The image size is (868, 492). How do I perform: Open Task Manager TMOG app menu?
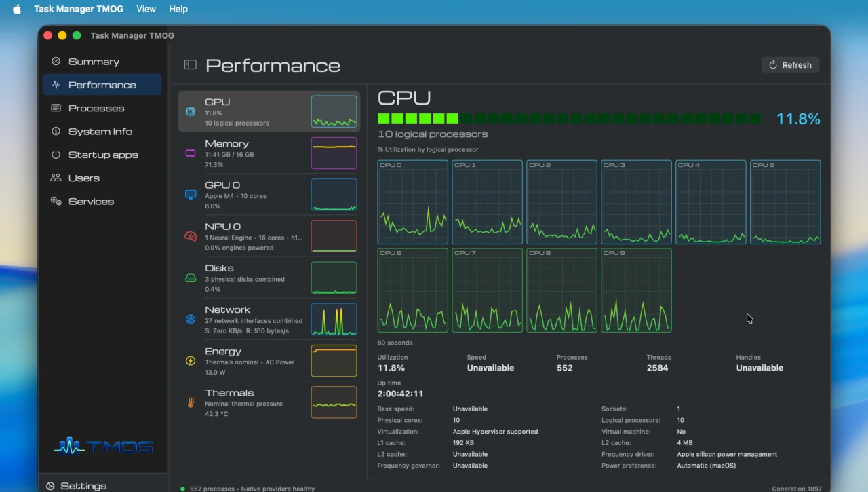tap(79, 9)
